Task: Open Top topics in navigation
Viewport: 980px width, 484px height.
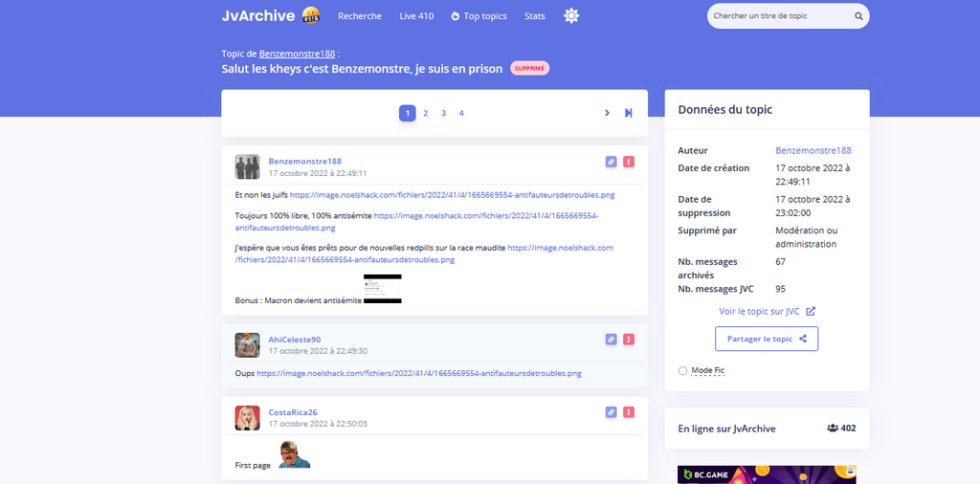Action: pos(479,16)
